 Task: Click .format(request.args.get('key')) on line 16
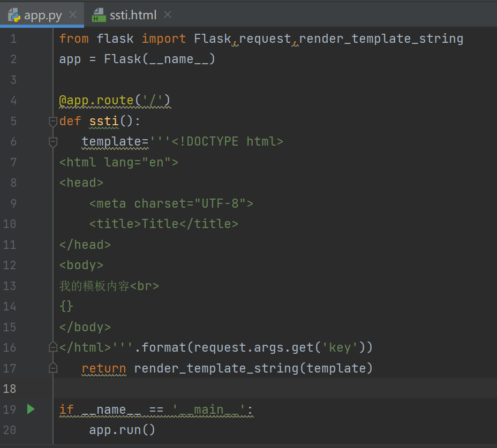(x=253, y=347)
